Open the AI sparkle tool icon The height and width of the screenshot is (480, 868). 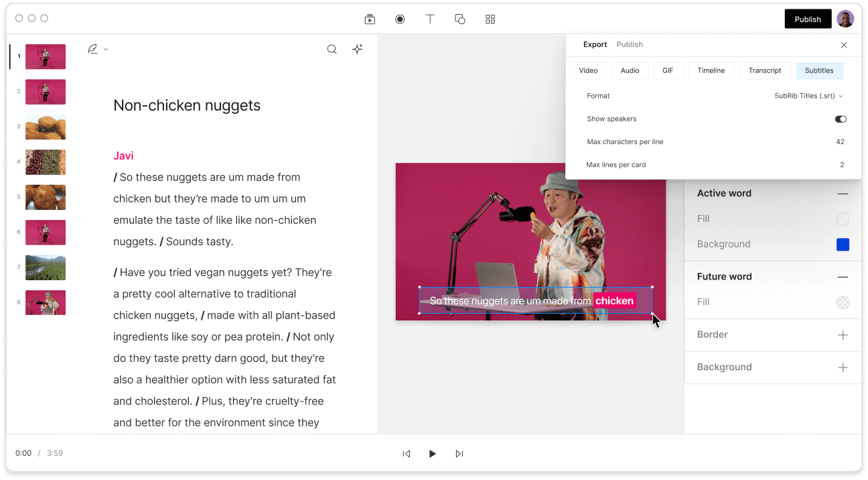pos(357,49)
